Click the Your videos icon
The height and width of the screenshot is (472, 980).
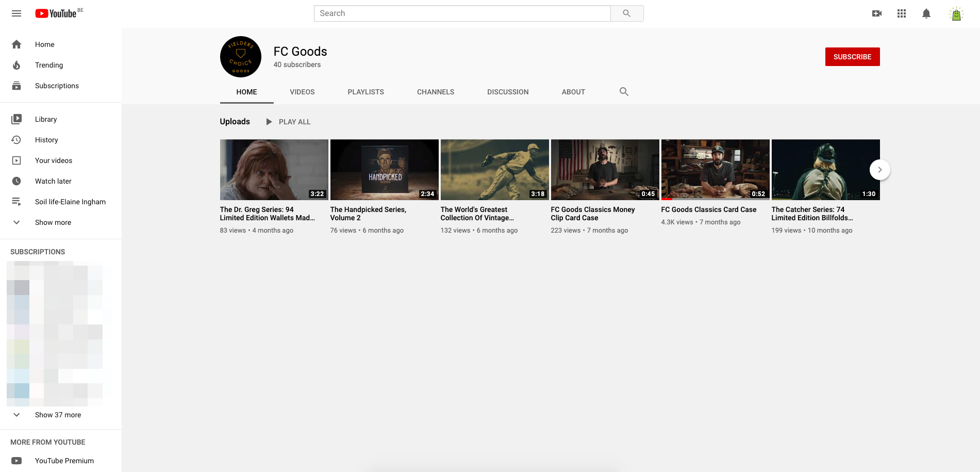coord(16,160)
